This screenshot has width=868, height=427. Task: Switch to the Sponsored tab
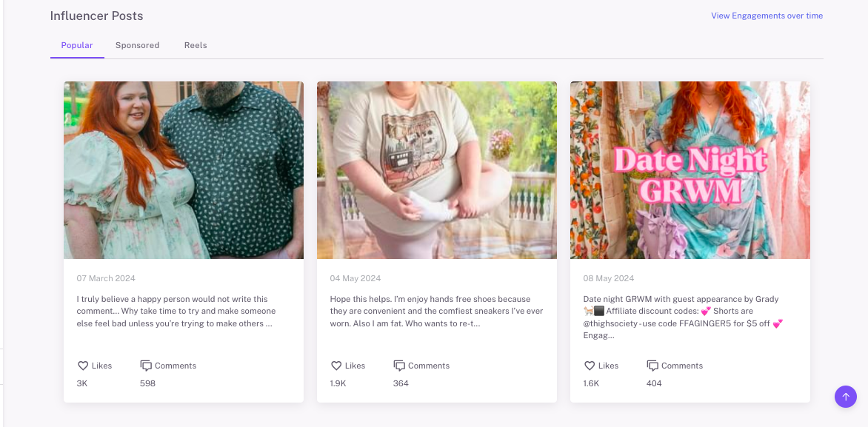[137, 45]
